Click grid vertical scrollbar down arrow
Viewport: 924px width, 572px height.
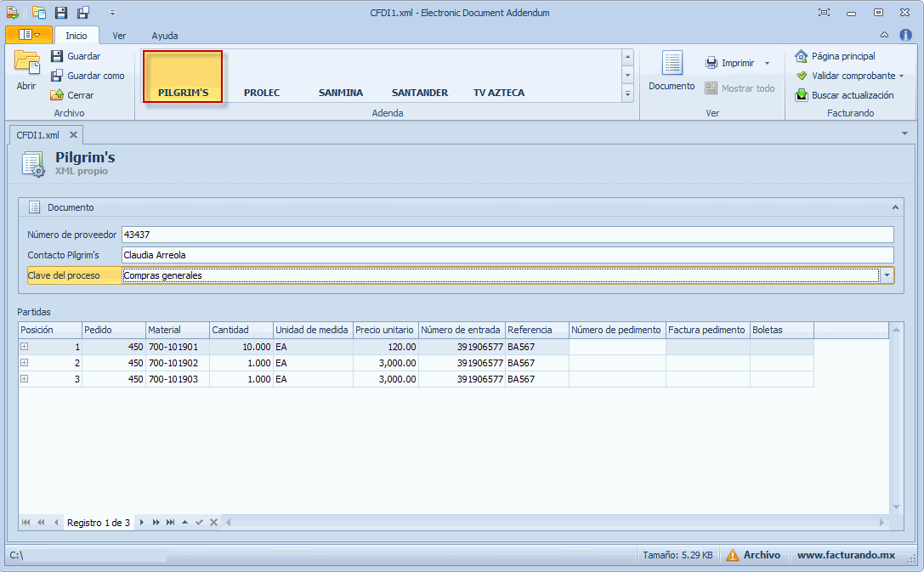pos(896,507)
